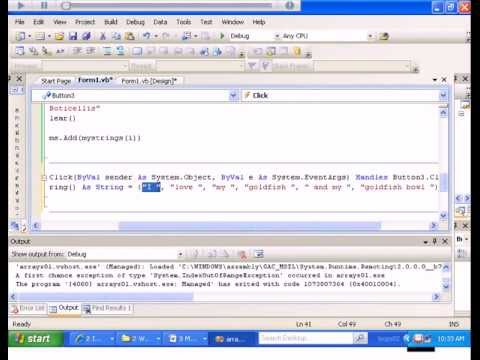Click the Toggle Word Wrap icon in Output
Screen dimensions: 480x360
(x=259, y=254)
